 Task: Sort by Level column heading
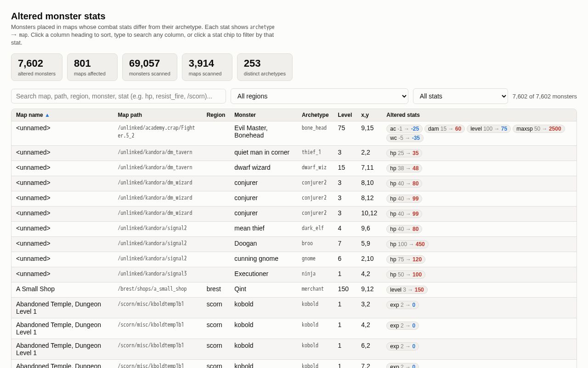point(345,115)
